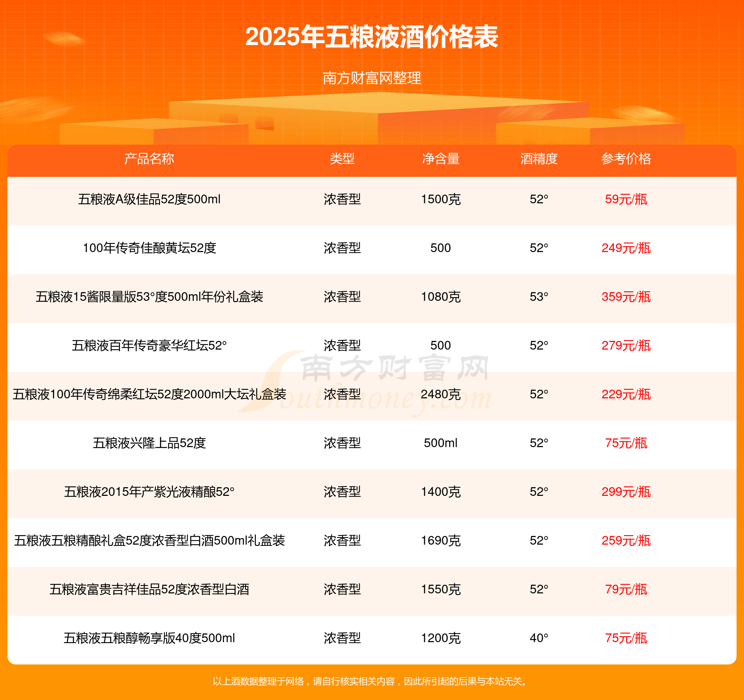
Task: Click the "酒精度" column header
Action: point(539,159)
